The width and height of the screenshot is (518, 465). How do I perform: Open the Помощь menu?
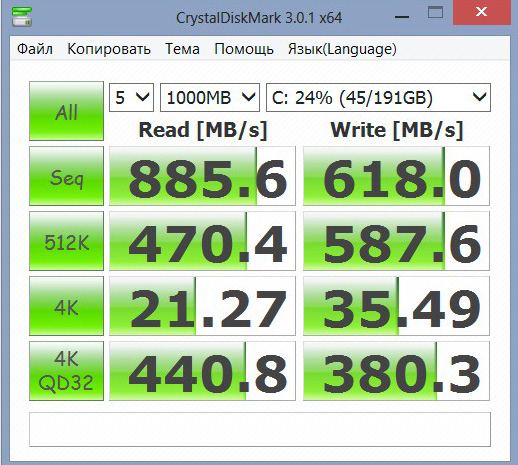(x=244, y=49)
